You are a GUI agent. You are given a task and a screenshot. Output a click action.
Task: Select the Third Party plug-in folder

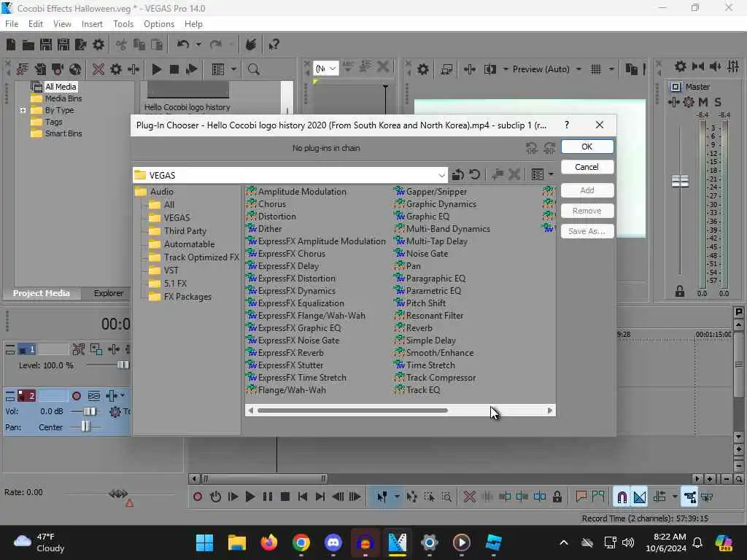point(185,231)
